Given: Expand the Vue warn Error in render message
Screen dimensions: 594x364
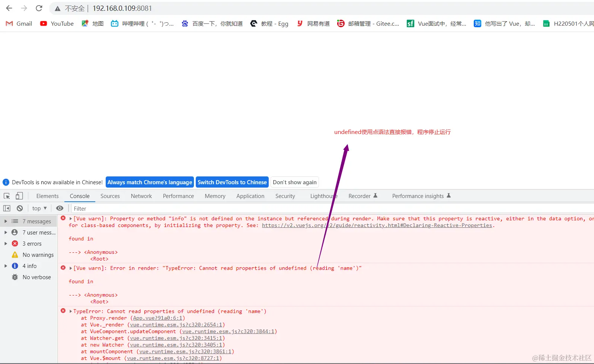Looking at the screenshot, I should point(71,268).
